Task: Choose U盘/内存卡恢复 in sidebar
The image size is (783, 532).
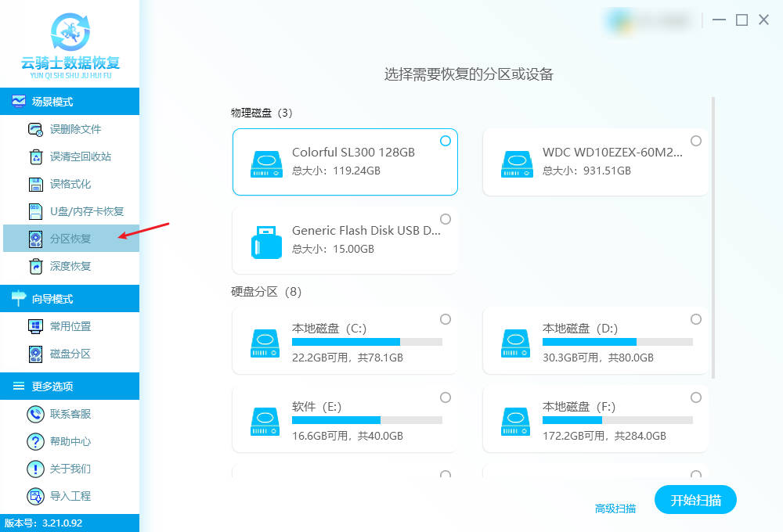Action: pyautogui.click(x=71, y=211)
